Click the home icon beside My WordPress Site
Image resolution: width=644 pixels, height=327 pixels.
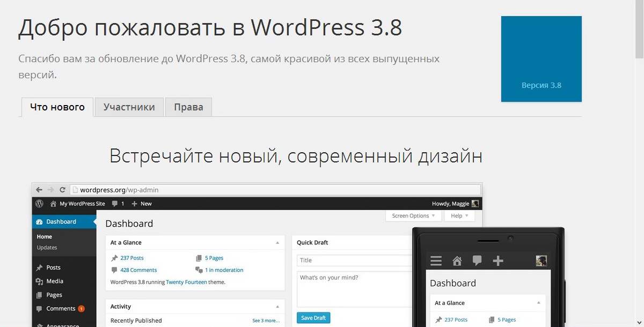(x=53, y=204)
